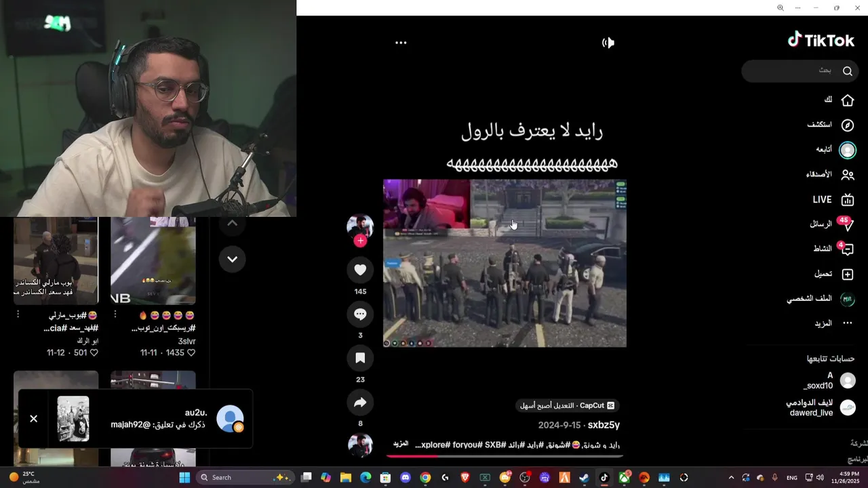Open the TikTok Home (لك) sidebar icon
Screen dimensions: 868x488
pos(847,100)
